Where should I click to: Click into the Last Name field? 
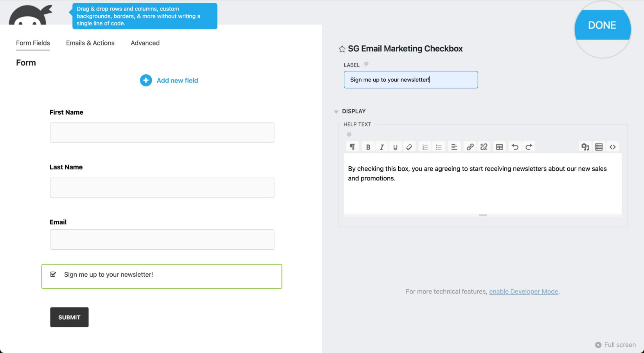(162, 188)
